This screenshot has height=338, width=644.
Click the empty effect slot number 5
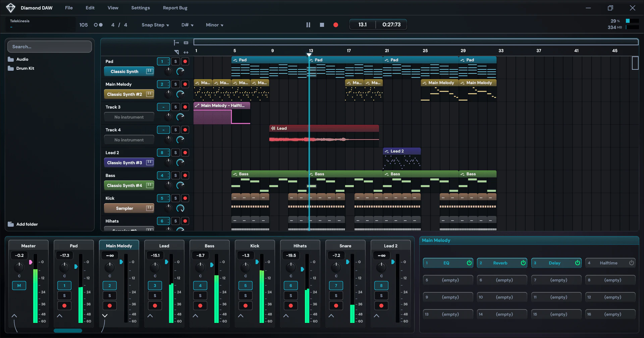coord(448,280)
